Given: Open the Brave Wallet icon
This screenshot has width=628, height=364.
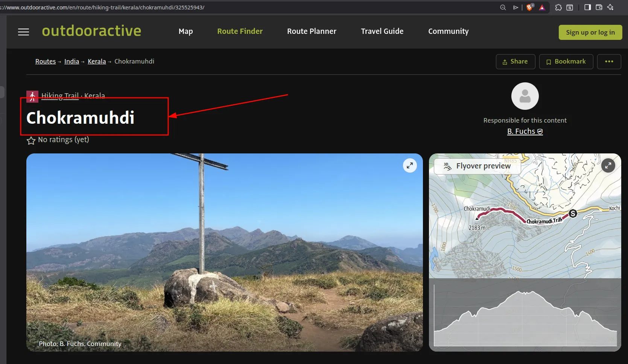Looking at the screenshot, I should 599,8.
